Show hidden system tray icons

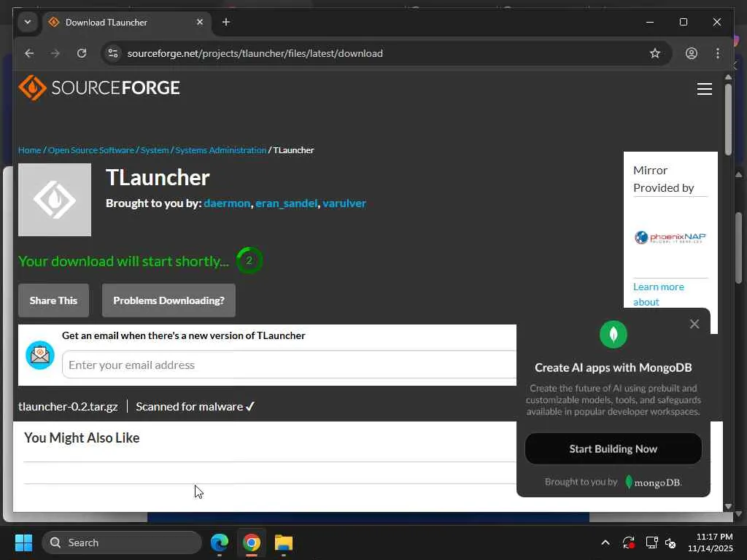605,542
